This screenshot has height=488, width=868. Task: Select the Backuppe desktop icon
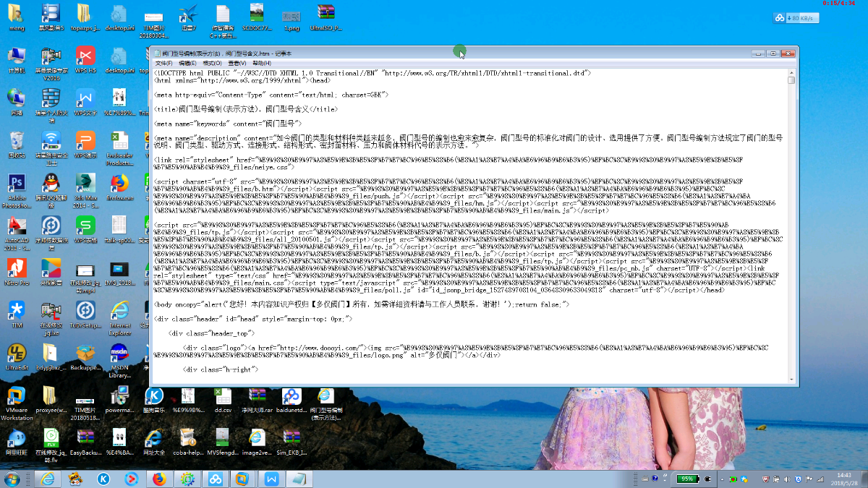85,356
